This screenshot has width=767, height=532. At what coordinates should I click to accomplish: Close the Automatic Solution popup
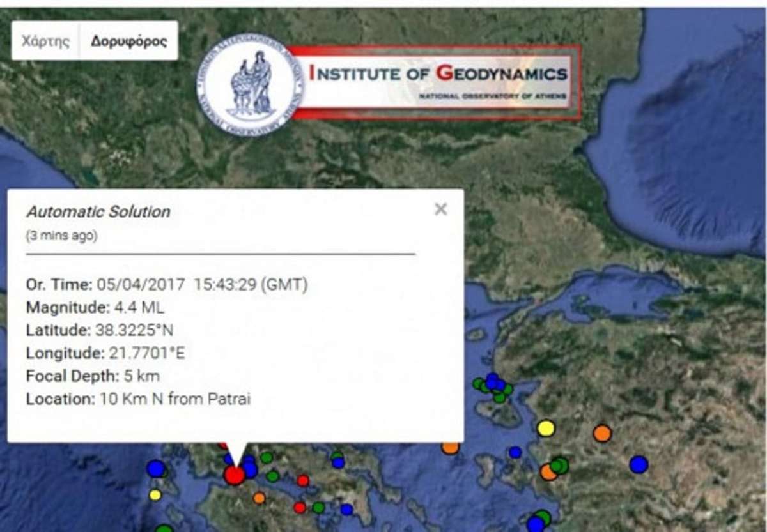tap(440, 209)
